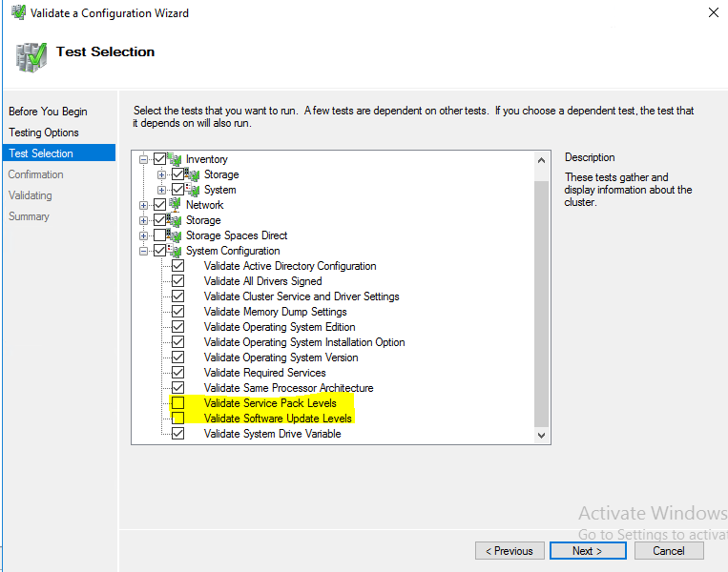Uncheck Validate Active Directory Configuration box
The width and height of the screenshot is (728, 572).
click(177, 266)
